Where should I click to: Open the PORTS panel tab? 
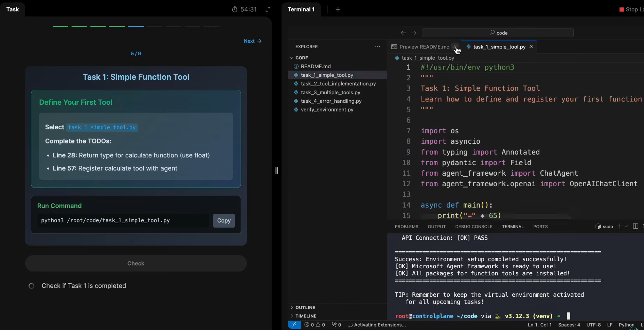(540, 227)
